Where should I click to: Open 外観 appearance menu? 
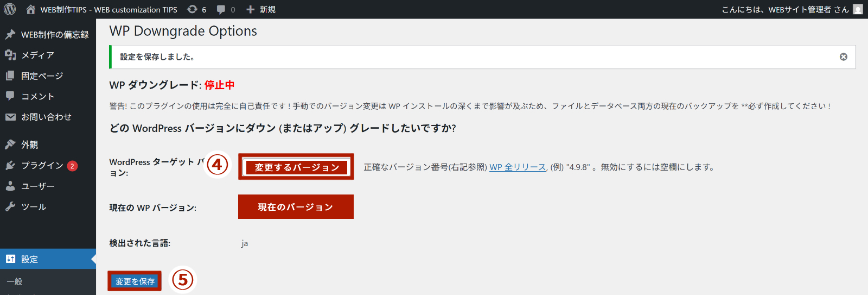point(29,145)
